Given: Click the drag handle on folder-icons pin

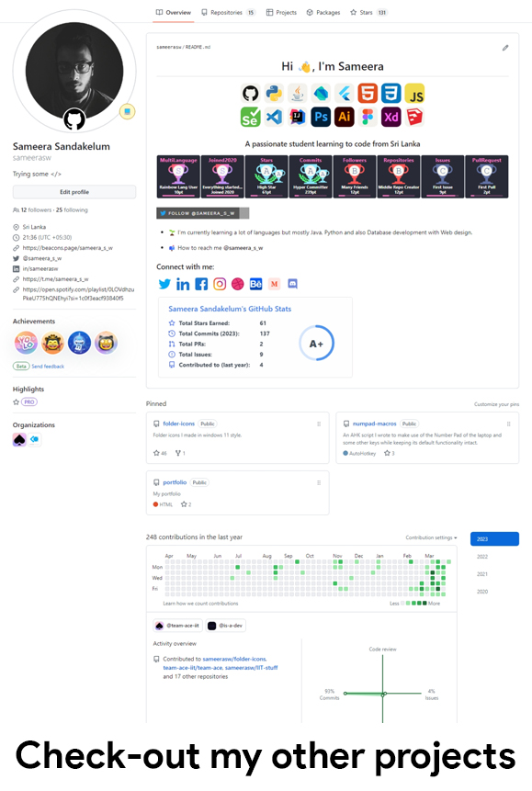Looking at the screenshot, I should (x=319, y=424).
